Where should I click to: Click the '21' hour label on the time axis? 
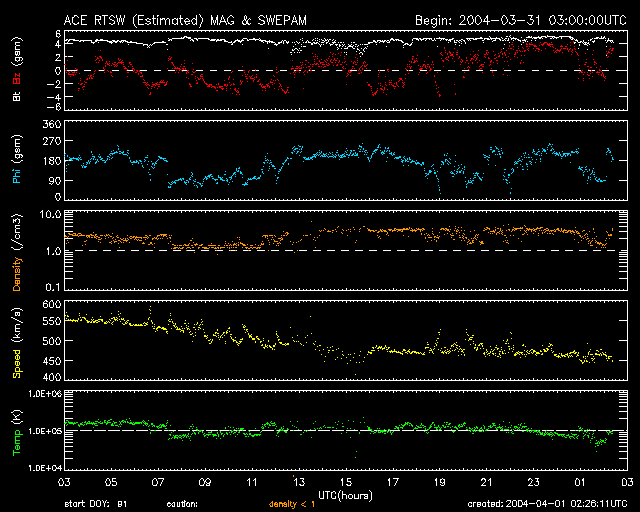pos(487,483)
